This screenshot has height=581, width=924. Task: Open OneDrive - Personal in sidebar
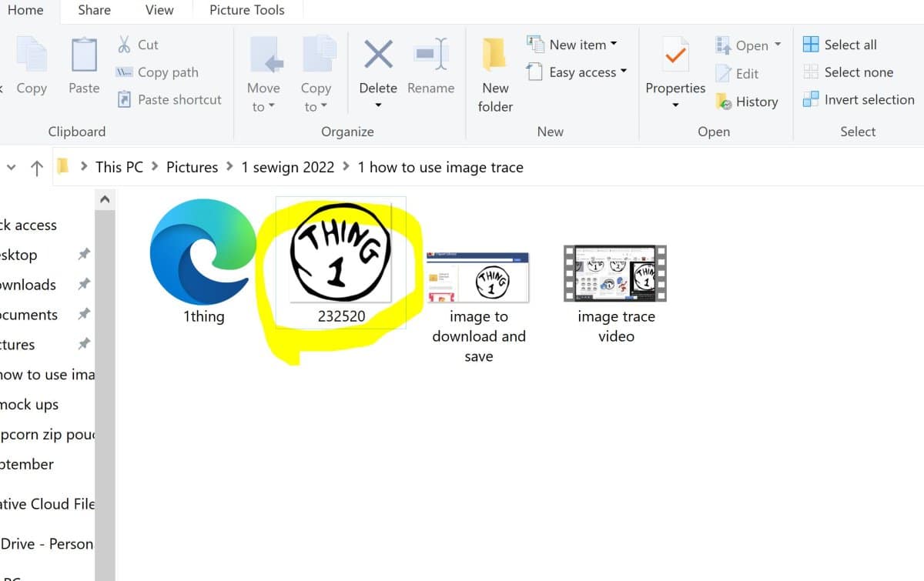pos(47,544)
